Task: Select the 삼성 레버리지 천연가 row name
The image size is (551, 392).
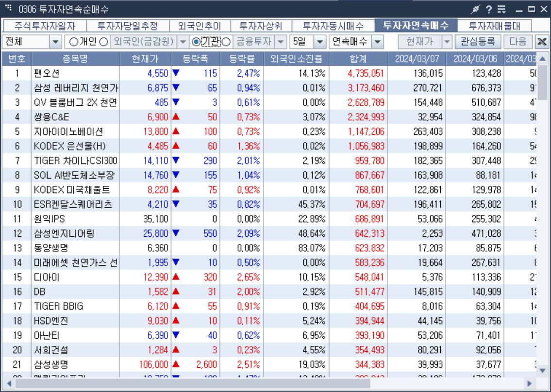Action: coord(76,88)
